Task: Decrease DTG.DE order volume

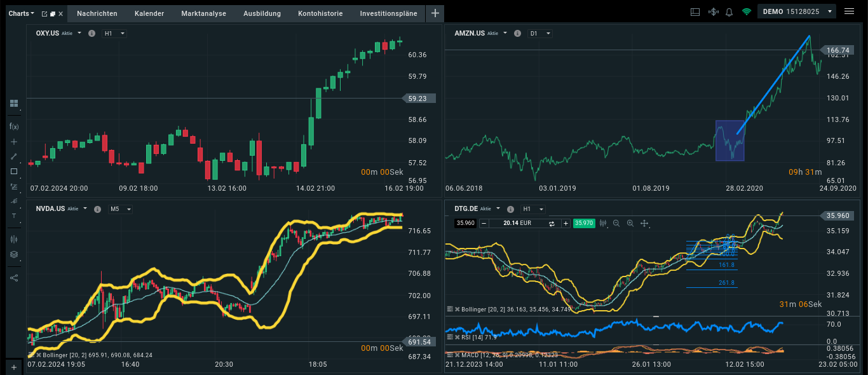Action: tap(484, 223)
